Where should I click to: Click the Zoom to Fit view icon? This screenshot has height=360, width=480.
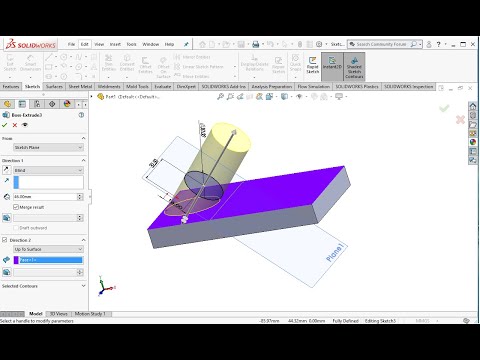click(220, 97)
